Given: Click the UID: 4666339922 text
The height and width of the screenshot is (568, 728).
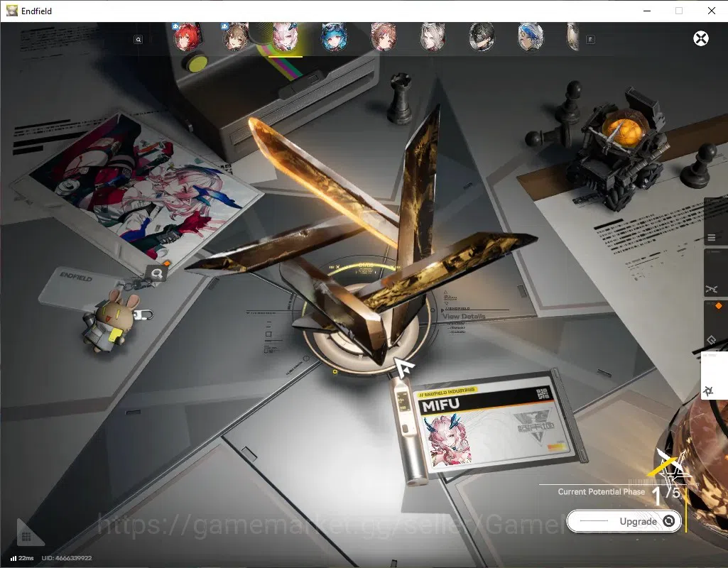Looking at the screenshot, I should click(x=67, y=558).
